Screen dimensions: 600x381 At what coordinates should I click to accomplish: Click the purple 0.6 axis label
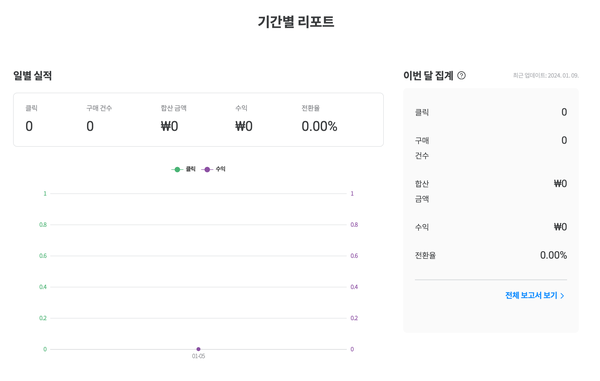click(x=354, y=256)
